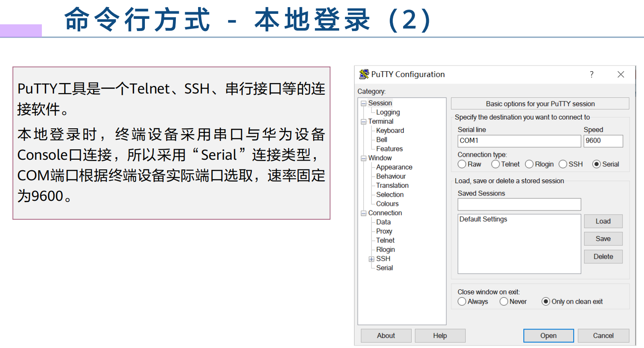Open the Window category
Screen dimensions: 644x348
point(380,158)
